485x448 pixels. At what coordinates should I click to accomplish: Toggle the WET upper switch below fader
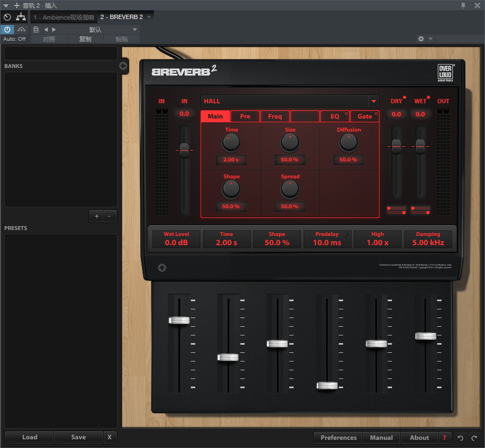coord(420,208)
